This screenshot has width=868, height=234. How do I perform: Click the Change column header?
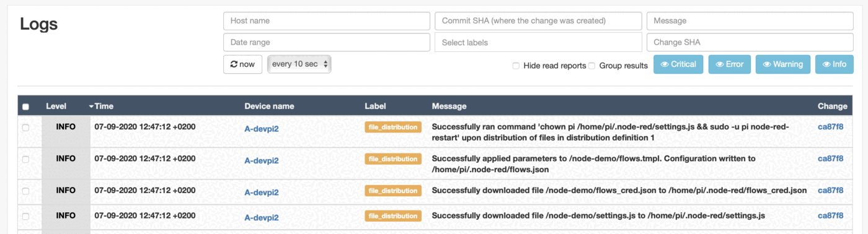pyautogui.click(x=832, y=106)
